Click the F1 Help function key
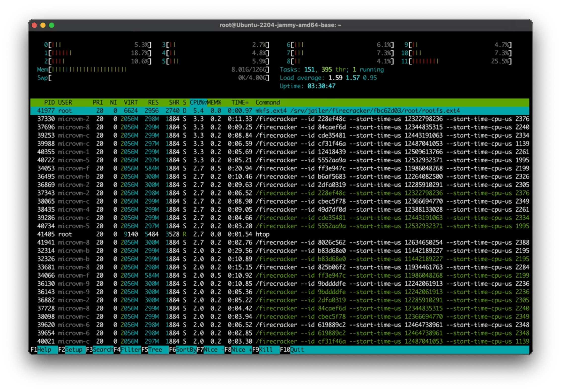The height and width of the screenshot is (392, 561). pos(44,350)
